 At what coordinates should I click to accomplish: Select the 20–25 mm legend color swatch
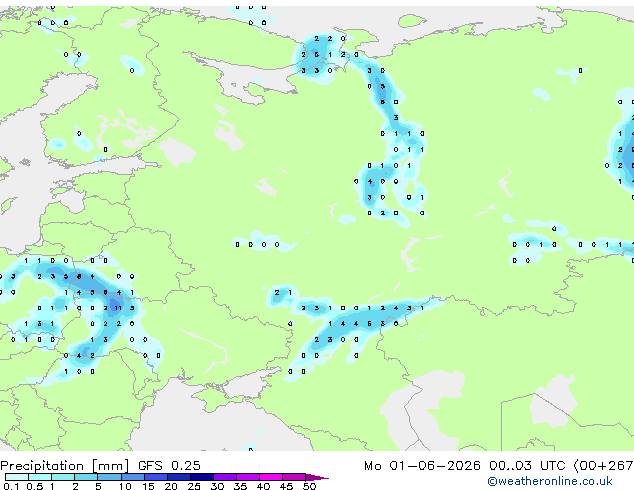point(179,477)
